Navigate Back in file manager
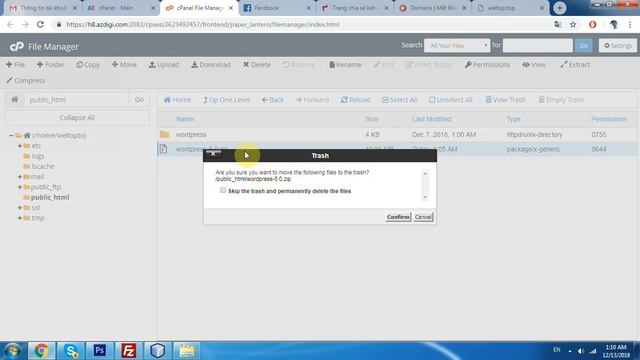Screen dimensions: 640x360 click(273, 100)
